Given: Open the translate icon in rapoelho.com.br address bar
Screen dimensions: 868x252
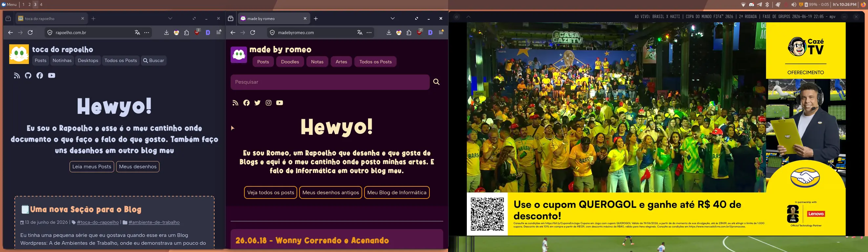Looking at the screenshot, I should (x=137, y=33).
